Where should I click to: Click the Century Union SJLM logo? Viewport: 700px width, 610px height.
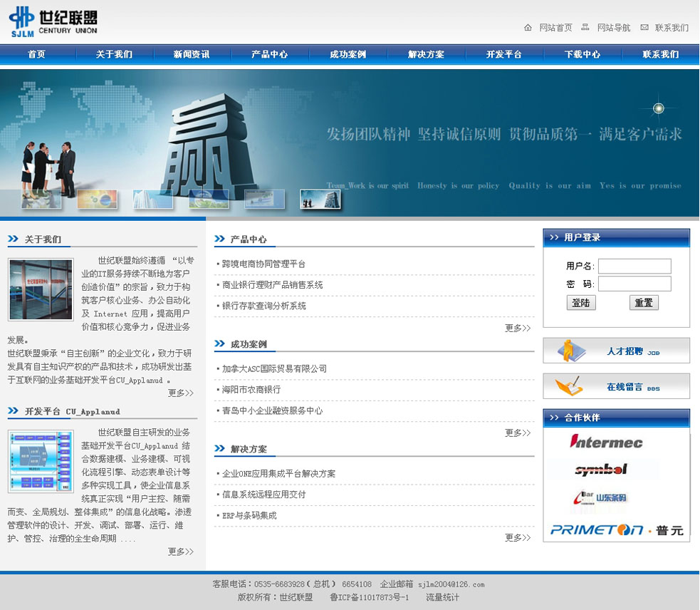click(x=53, y=22)
